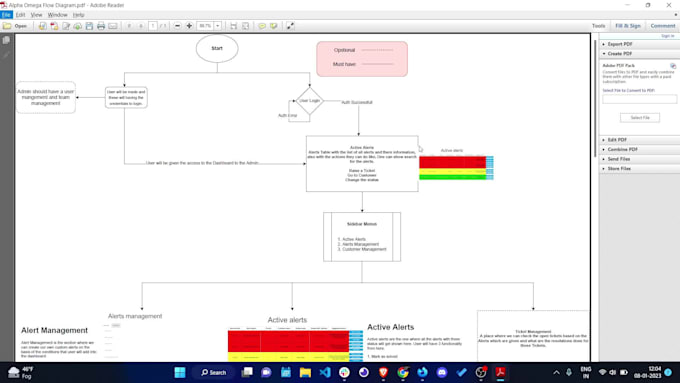Open Slack from the taskbar
Screen dimensions: 680x383
344,373
